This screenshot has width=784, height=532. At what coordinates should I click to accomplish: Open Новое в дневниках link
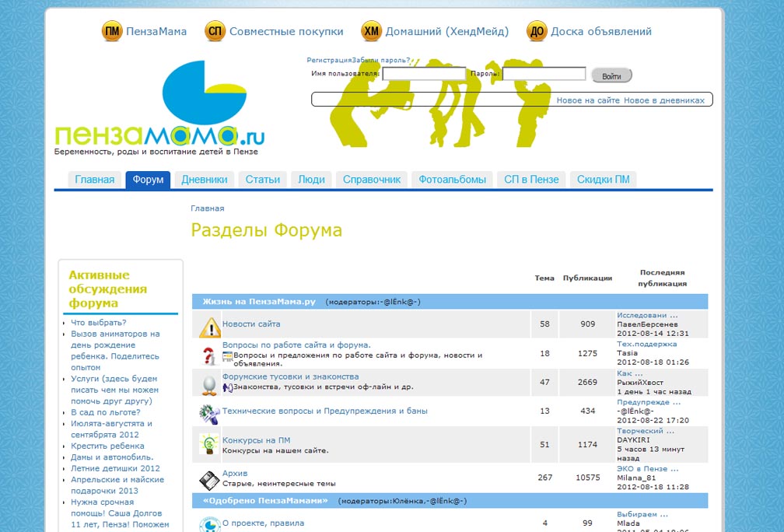(x=664, y=100)
